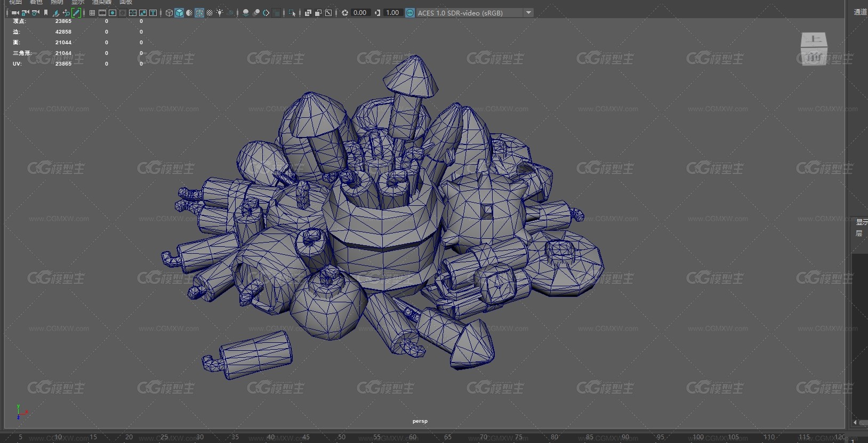Click the 显示 tab in the right panel
This screenshot has height=443, width=868.
pyautogui.click(x=862, y=222)
